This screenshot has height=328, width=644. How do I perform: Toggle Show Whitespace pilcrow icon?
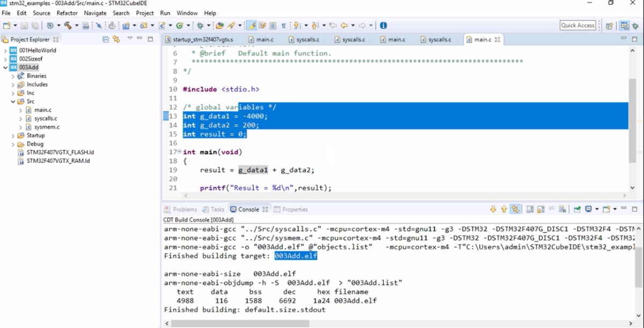tap(283, 25)
